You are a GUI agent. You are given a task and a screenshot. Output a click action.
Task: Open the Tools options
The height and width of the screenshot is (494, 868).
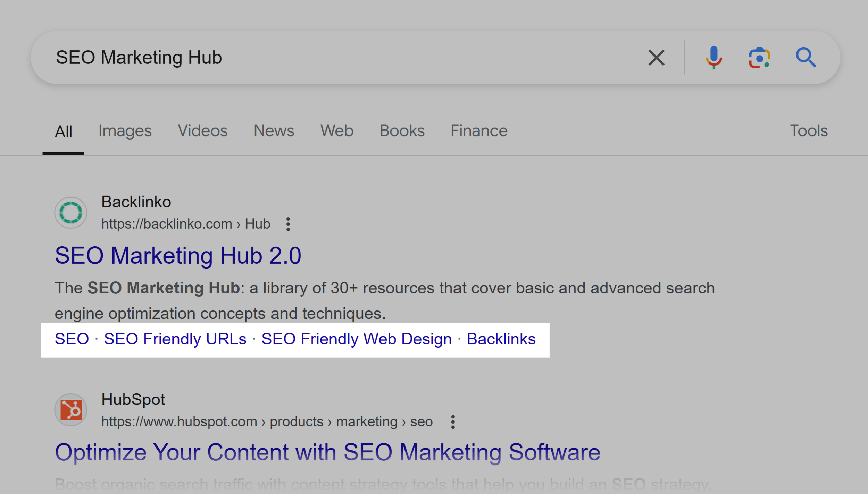point(809,131)
